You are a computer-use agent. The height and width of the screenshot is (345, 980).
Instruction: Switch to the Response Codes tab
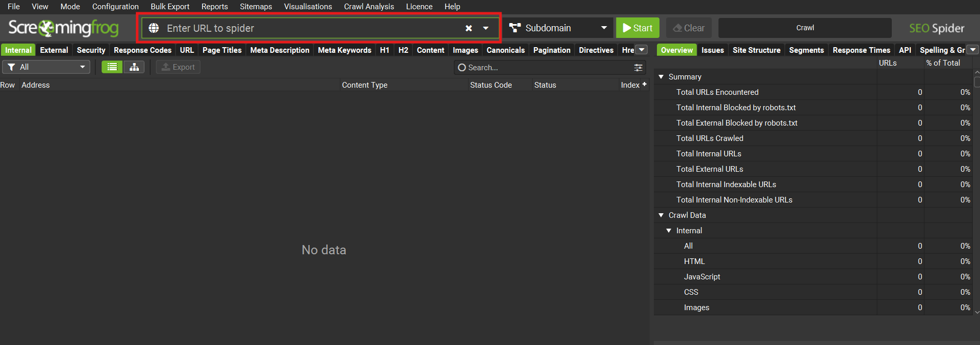click(x=143, y=50)
